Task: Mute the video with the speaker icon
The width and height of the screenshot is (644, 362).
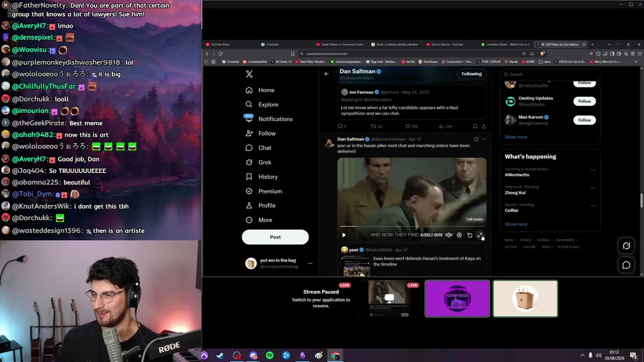Action: point(448,235)
